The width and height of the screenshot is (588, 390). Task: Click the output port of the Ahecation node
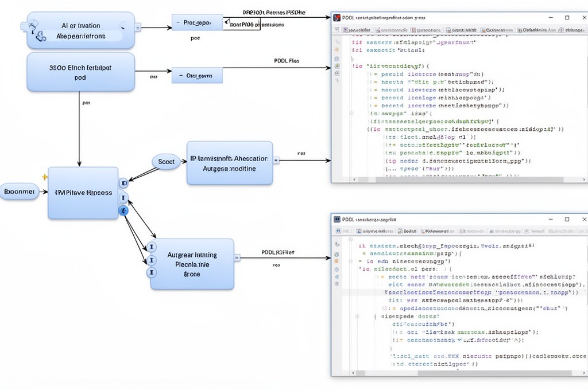coord(276,161)
